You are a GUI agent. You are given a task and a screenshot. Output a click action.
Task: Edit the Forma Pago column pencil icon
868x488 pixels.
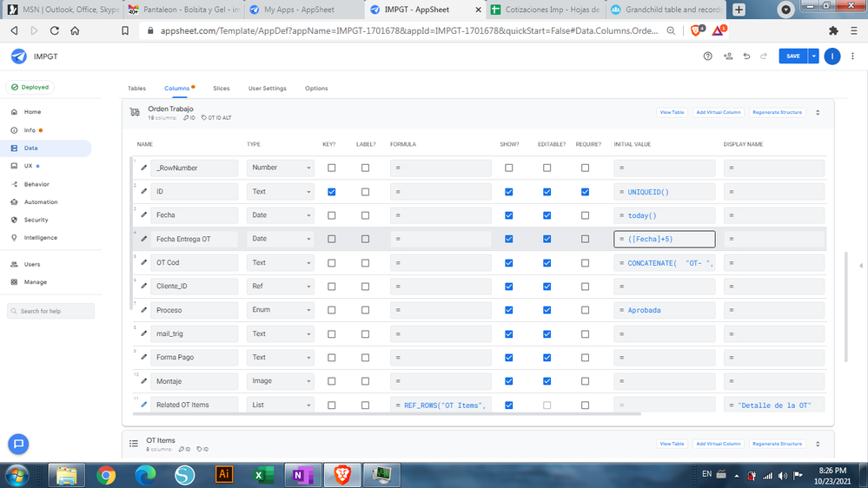point(144,357)
